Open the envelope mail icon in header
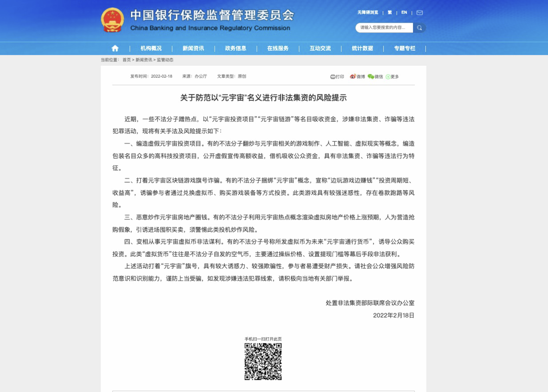Image resolution: width=548 pixels, height=392 pixels. coord(420,13)
